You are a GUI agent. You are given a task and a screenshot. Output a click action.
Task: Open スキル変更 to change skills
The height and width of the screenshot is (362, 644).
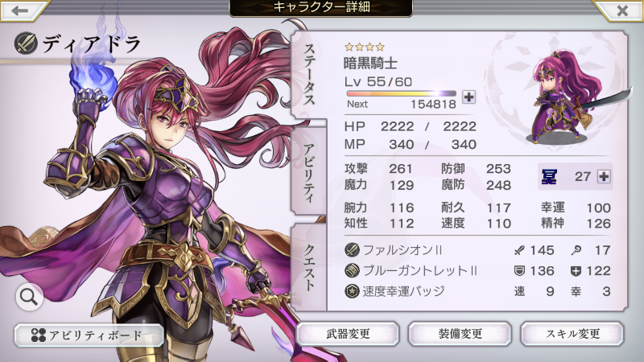tap(572, 334)
